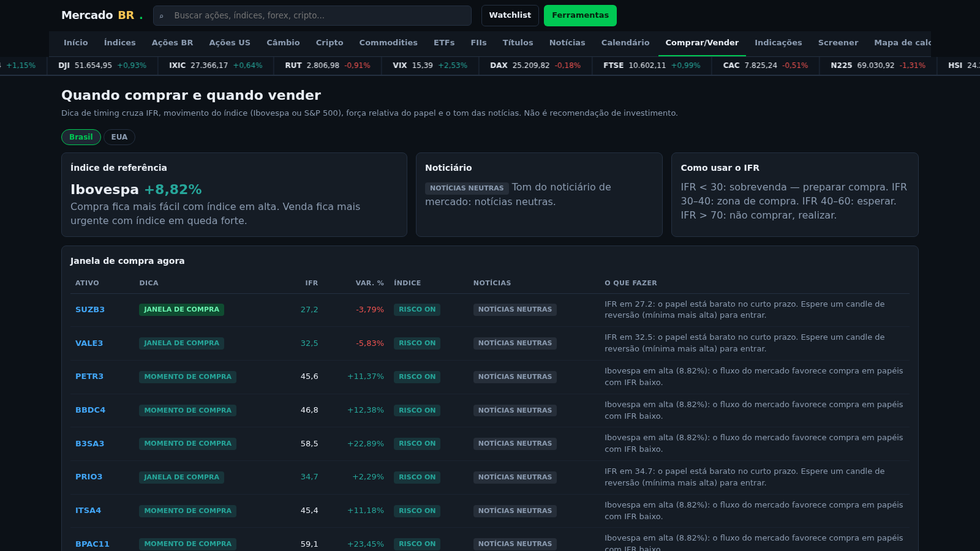Click the N225 ticker quote

(x=878, y=66)
